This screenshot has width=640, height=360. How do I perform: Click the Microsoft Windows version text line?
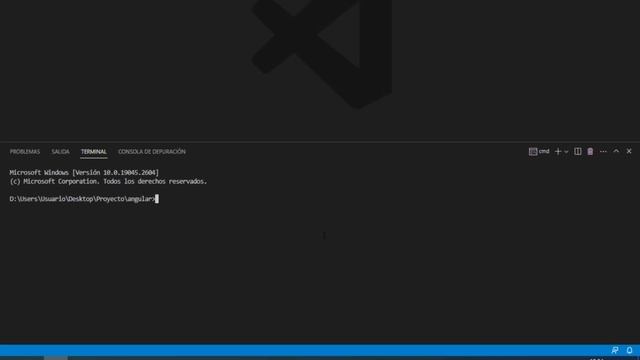[x=84, y=173]
